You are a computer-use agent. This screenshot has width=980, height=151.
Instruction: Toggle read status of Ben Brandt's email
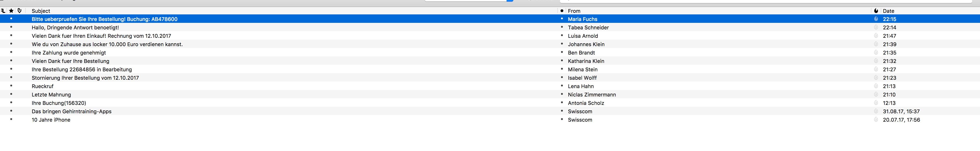[561, 52]
